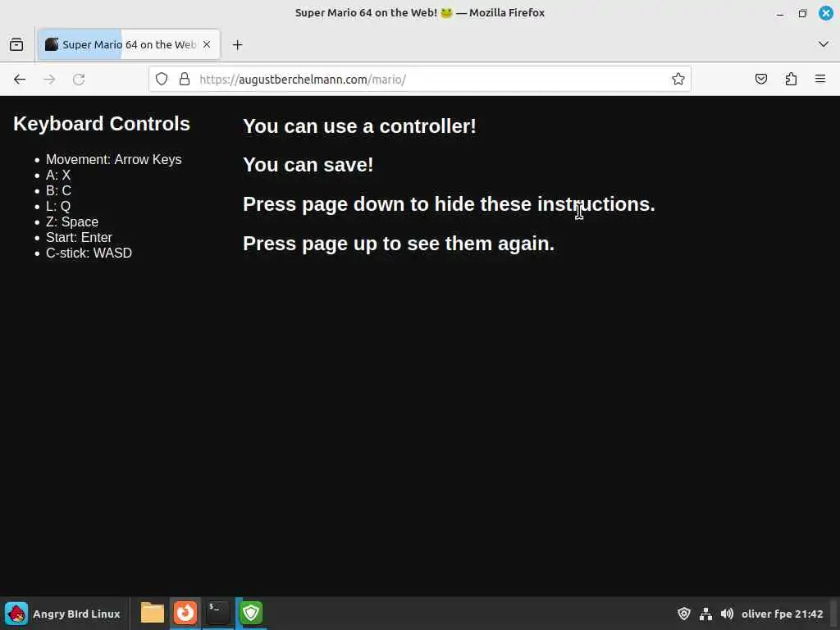The image size is (840, 630).
Task: Click the 'oliver fpe' user label in tray
Action: tap(767, 614)
